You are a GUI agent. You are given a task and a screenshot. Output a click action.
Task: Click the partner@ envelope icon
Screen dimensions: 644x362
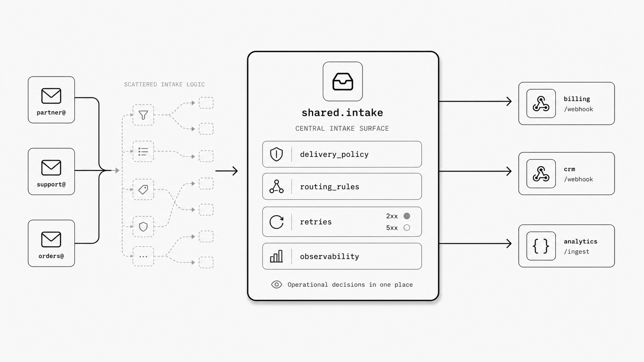click(x=51, y=96)
